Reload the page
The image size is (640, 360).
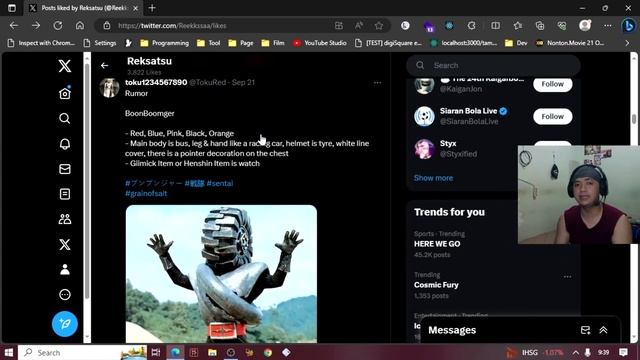(x=58, y=26)
